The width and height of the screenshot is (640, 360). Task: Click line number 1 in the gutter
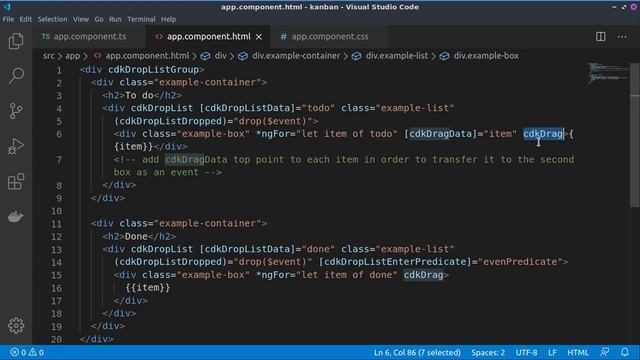(x=59, y=70)
